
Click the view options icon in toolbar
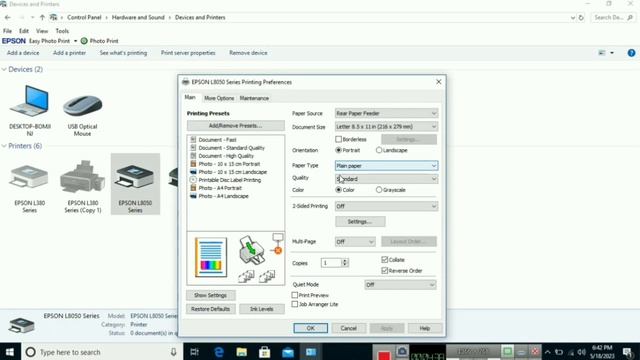pos(602,53)
